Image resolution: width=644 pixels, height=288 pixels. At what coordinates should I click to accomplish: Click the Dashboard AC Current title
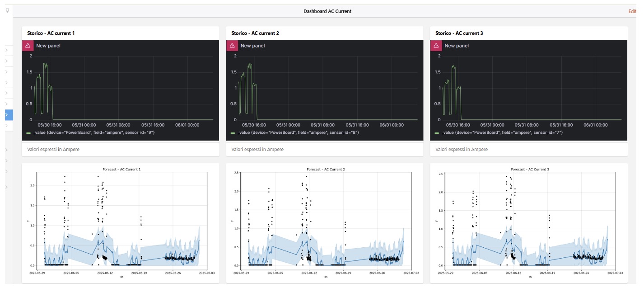(327, 11)
